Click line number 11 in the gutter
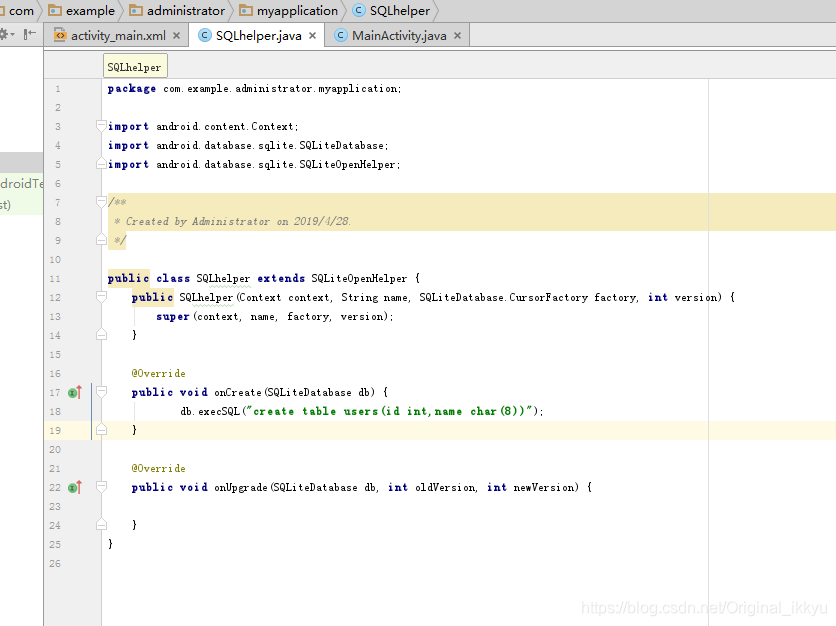836x626 pixels. click(55, 278)
